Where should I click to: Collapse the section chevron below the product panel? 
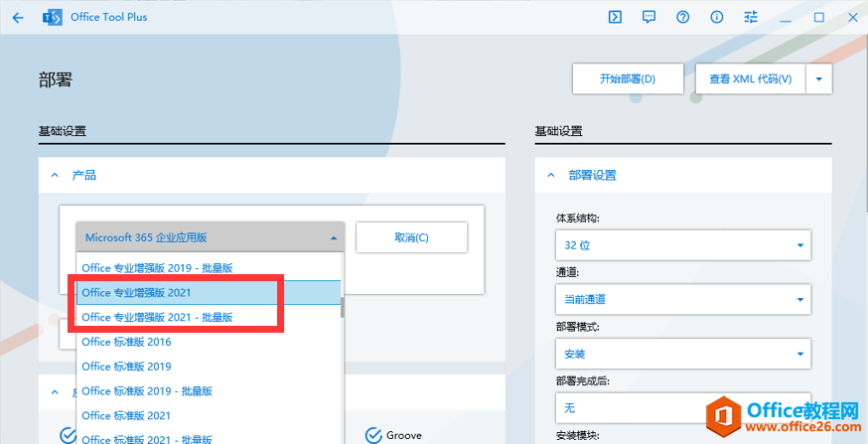(55, 392)
